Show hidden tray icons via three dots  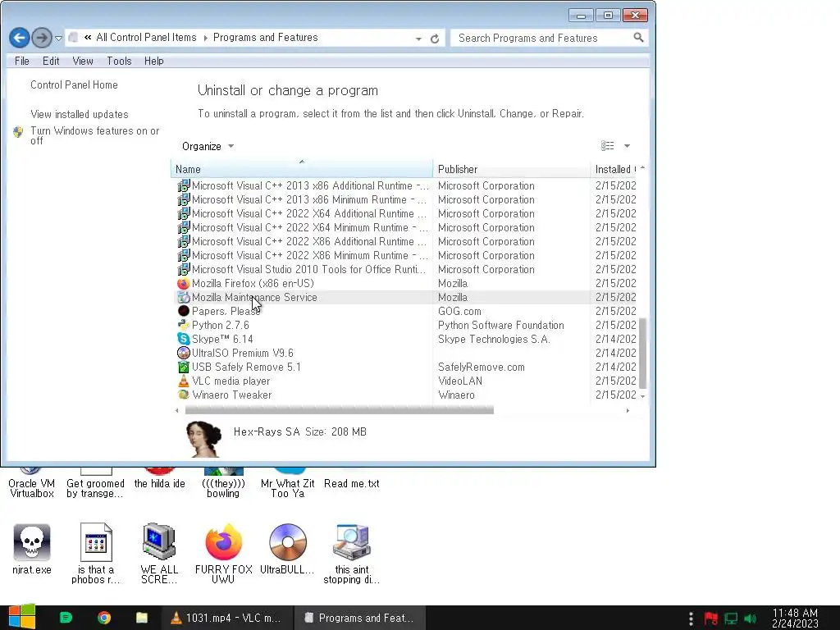(691, 619)
